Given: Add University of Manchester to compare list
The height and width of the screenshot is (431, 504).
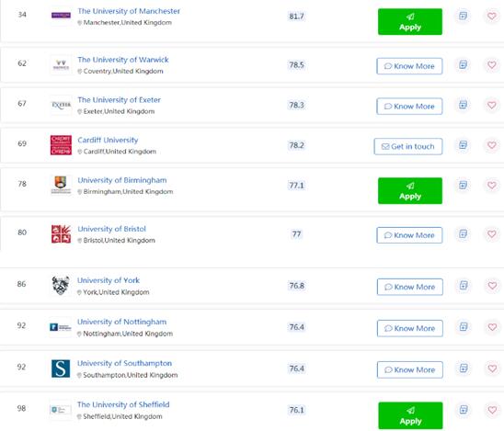Looking at the screenshot, I should point(463,16).
